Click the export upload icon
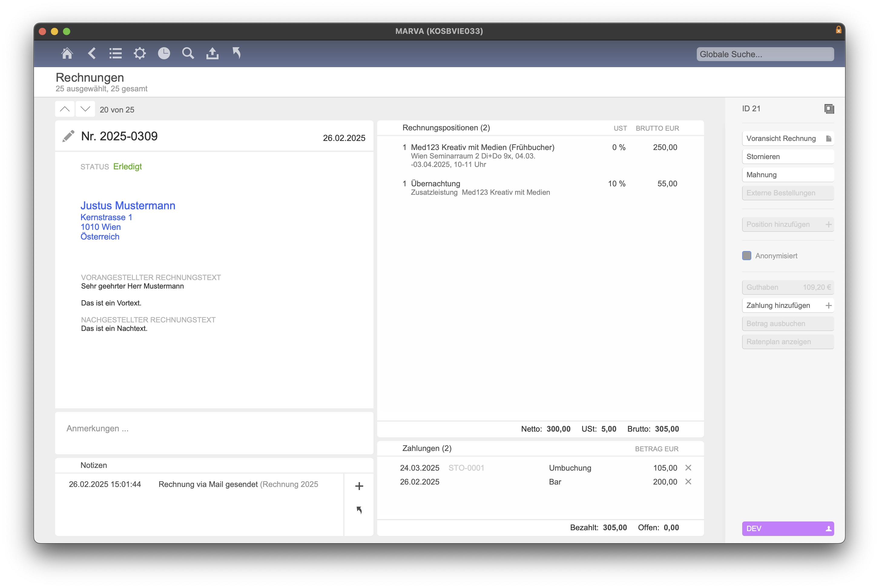The width and height of the screenshot is (879, 588). pos(212,54)
